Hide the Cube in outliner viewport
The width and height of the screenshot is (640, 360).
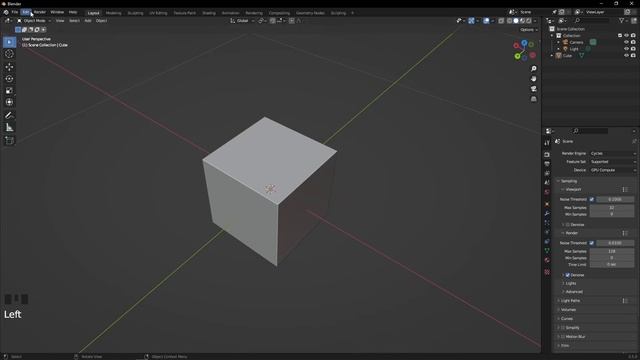pyautogui.click(x=626, y=56)
